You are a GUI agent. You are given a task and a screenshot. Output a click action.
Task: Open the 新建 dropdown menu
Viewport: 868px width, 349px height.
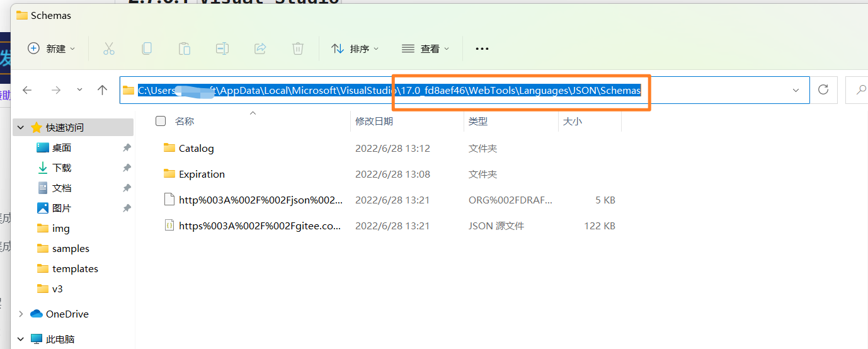click(x=52, y=49)
